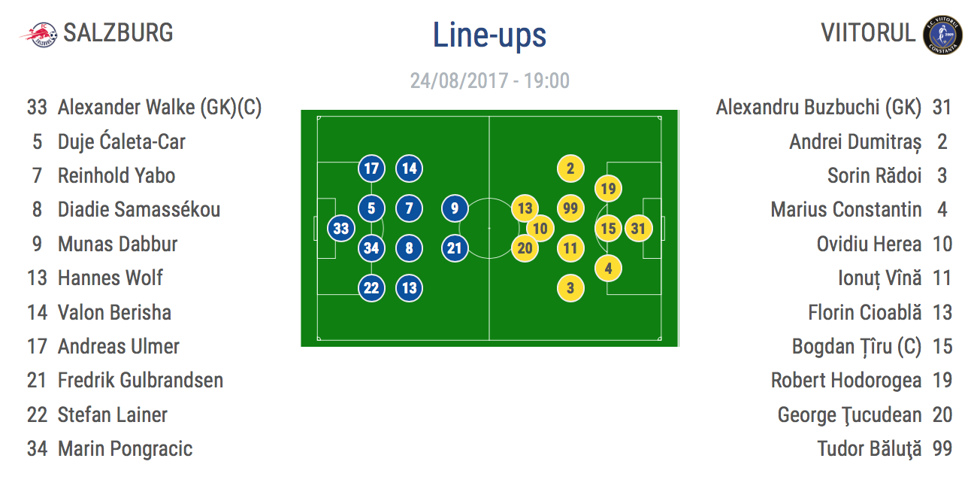Screen dimensions: 980x501
Task: Click the Line-ups title
Action: [x=489, y=35]
